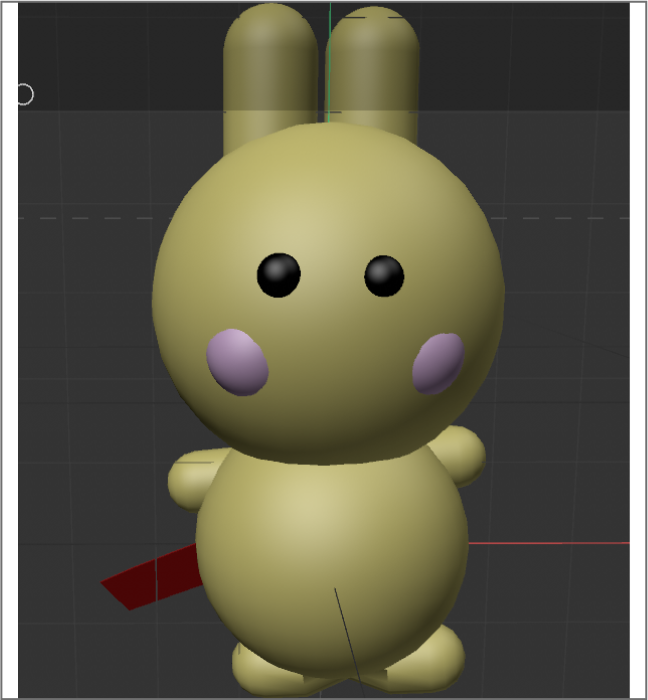Select the left purple cheek blush

pyautogui.click(x=237, y=362)
